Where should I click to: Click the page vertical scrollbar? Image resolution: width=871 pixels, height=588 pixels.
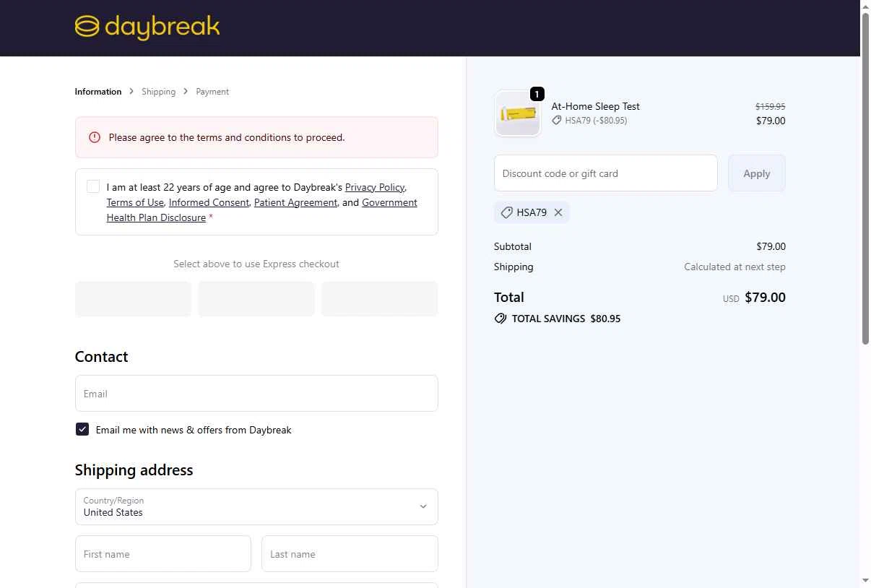pos(865,179)
